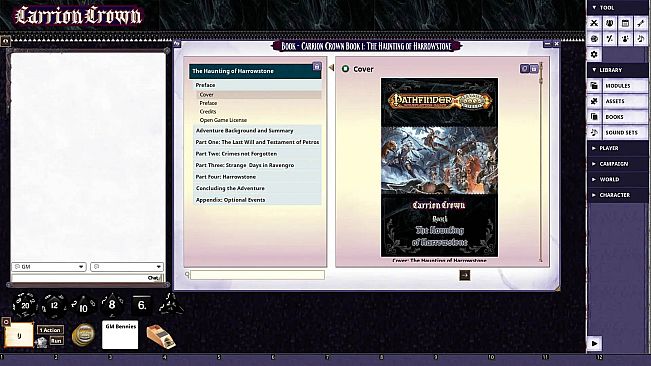This screenshot has width=651, height=366.
Task: Click the play arrow at sidebar bottom
Action: pyautogui.click(x=595, y=343)
